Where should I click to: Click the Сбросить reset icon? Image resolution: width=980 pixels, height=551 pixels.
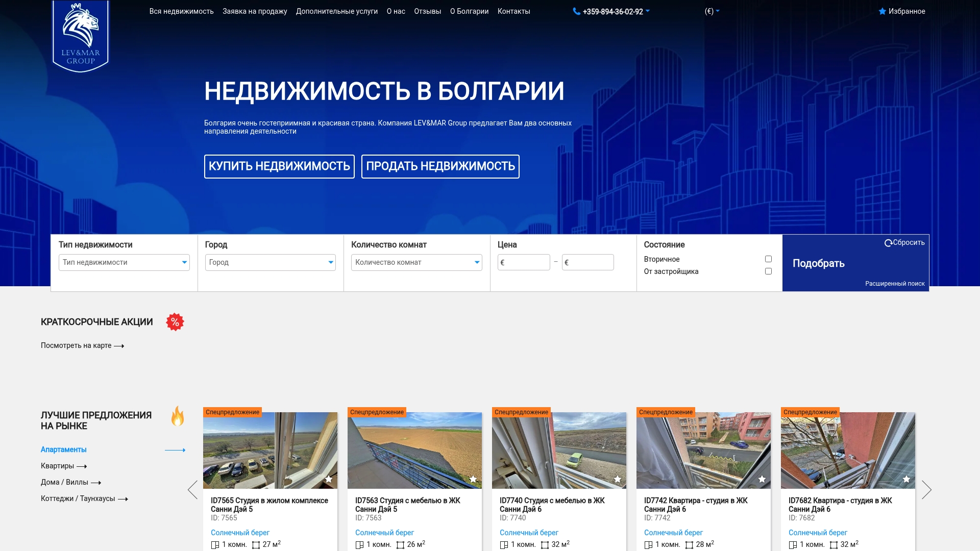pyautogui.click(x=889, y=243)
